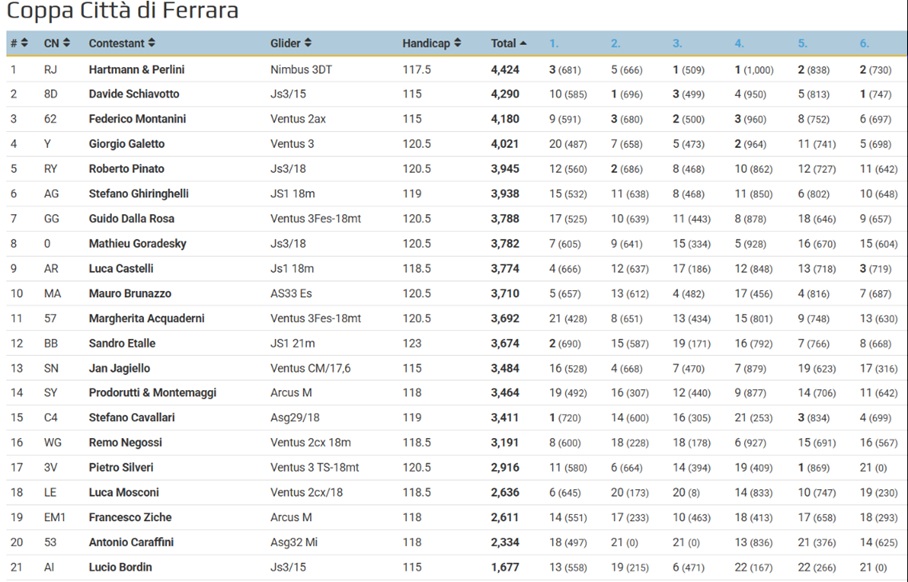Image resolution: width=908 pixels, height=582 pixels.
Task: Open task 1 results column link
Action: pyautogui.click(x=554, y=43)
